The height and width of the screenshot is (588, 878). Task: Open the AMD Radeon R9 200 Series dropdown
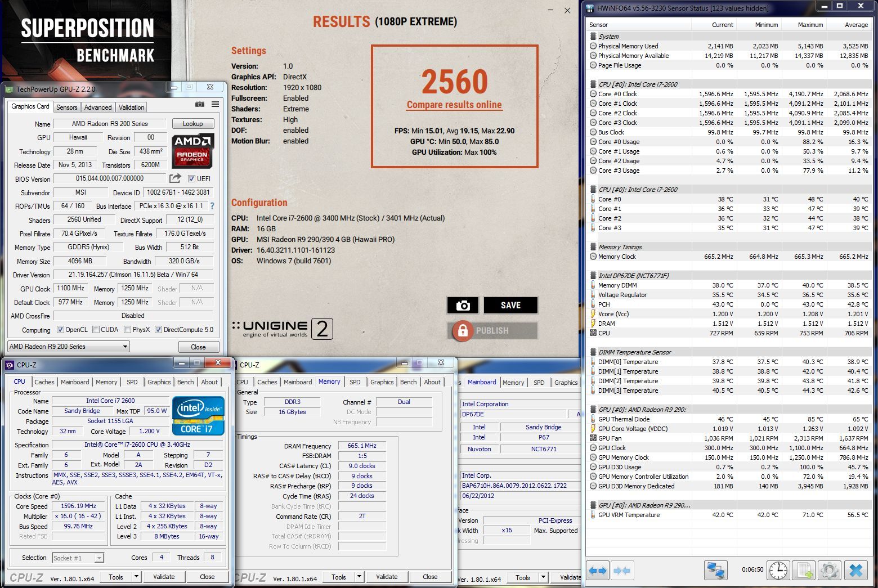pos(68,347)
